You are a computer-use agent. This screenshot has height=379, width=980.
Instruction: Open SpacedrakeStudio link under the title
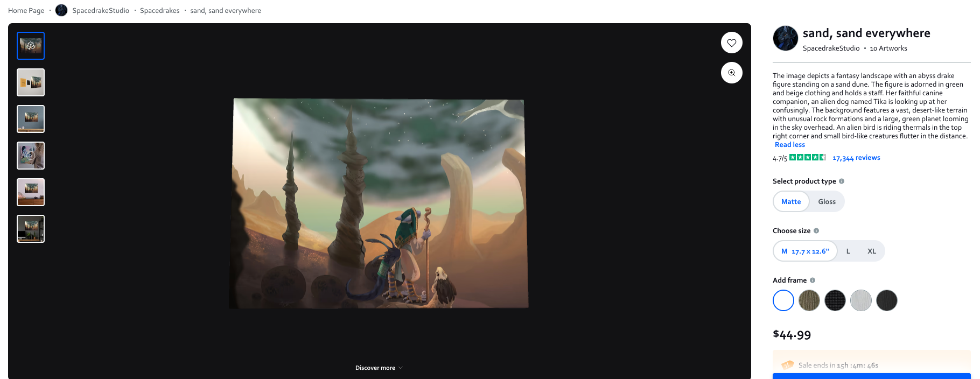pyautogui.click(x=831, y=48)
